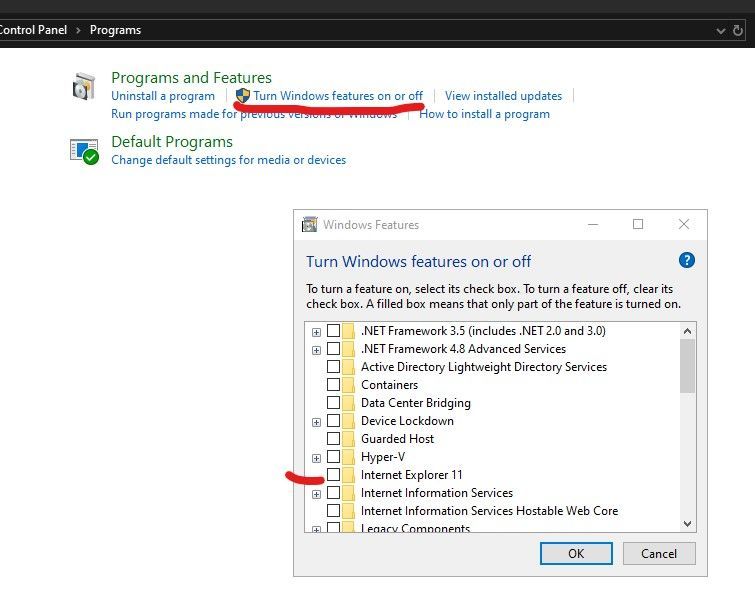This screenshot has height=601, width=755.
Task: Click folder icon beside Internet Information Services row
Action: [349, 493]
